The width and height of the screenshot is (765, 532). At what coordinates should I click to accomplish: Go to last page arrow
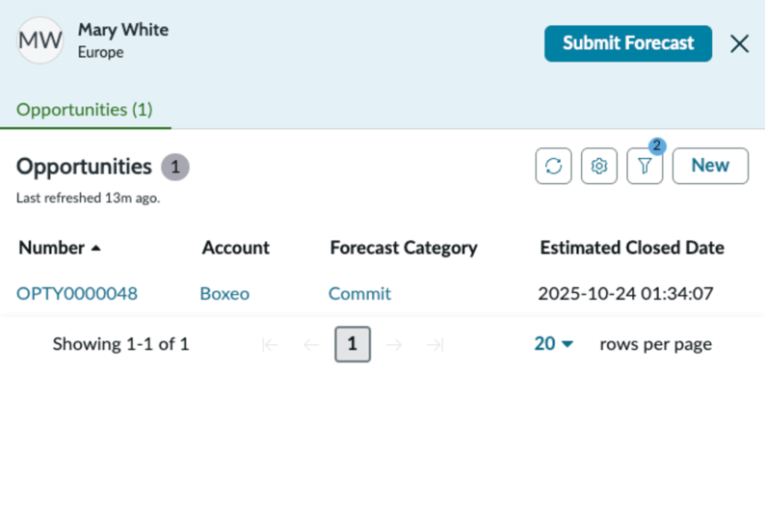tap(435, 345)
